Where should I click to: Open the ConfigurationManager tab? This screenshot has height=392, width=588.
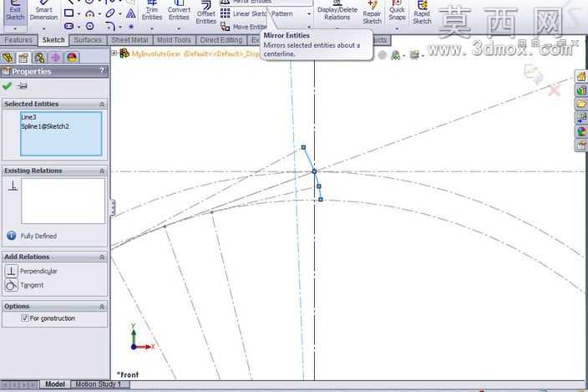[x=39, y=58]
